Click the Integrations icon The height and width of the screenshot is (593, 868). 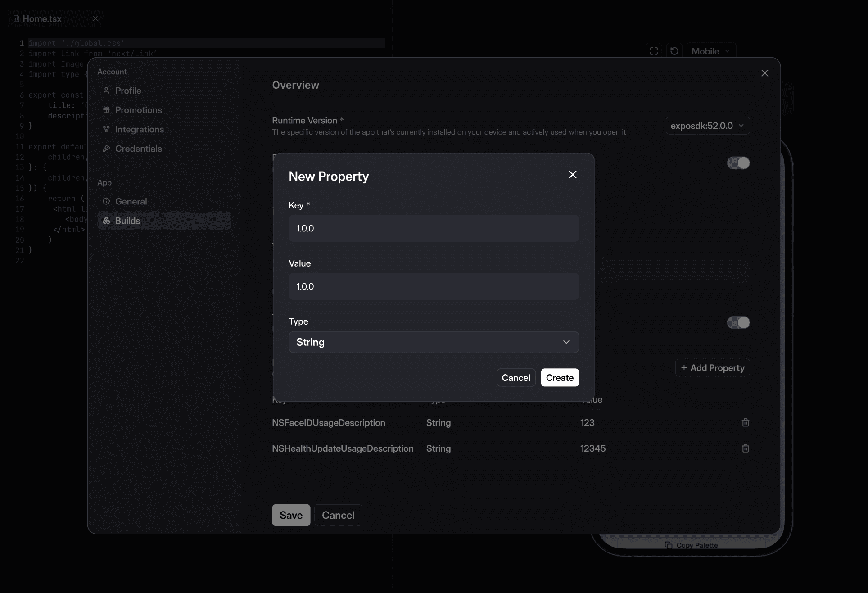click(107, 129)
